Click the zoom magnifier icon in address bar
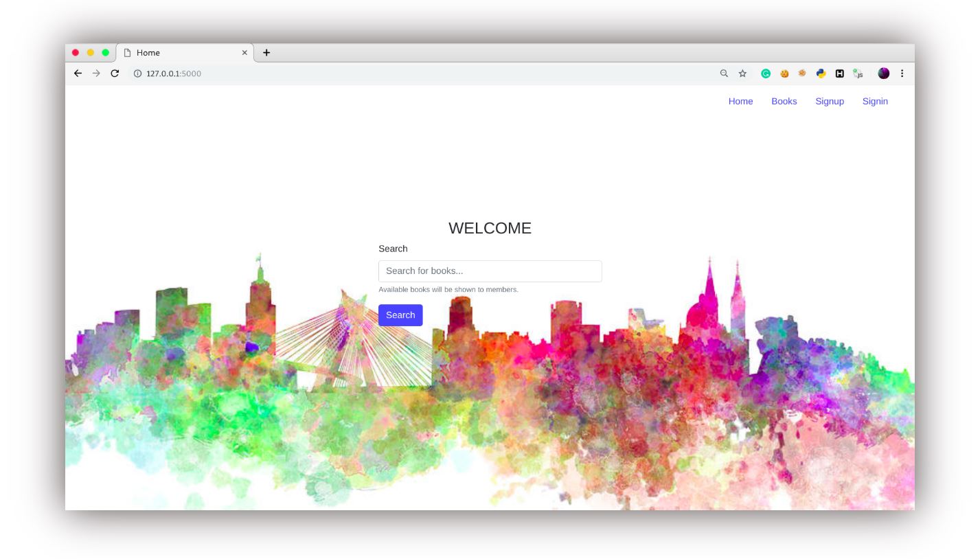The height and width of the screenshot is (559, 980). pyautogui.click(x=724, y=73)
